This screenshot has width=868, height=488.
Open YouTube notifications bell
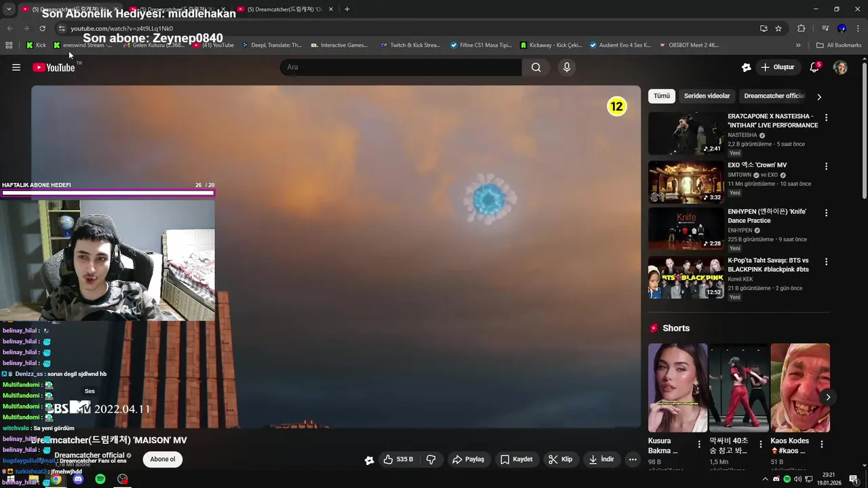pos(814,67)
